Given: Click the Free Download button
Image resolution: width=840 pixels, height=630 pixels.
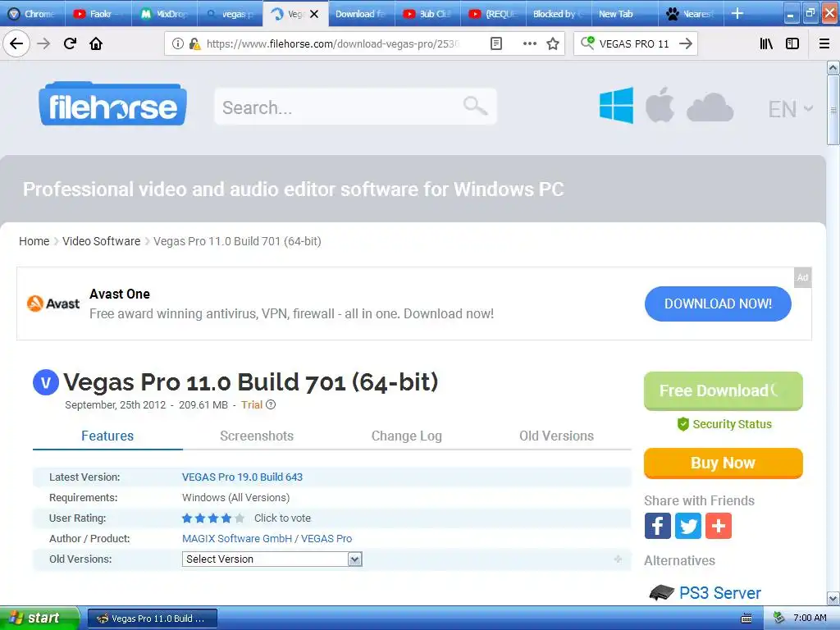Looking at the screenshot, I should click(x=724, y=391).
